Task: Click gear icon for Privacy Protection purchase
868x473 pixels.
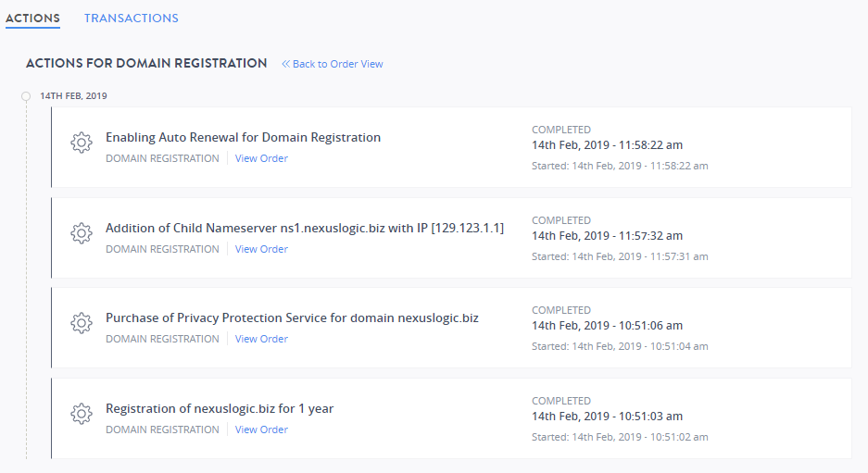Action: point(82,323)
